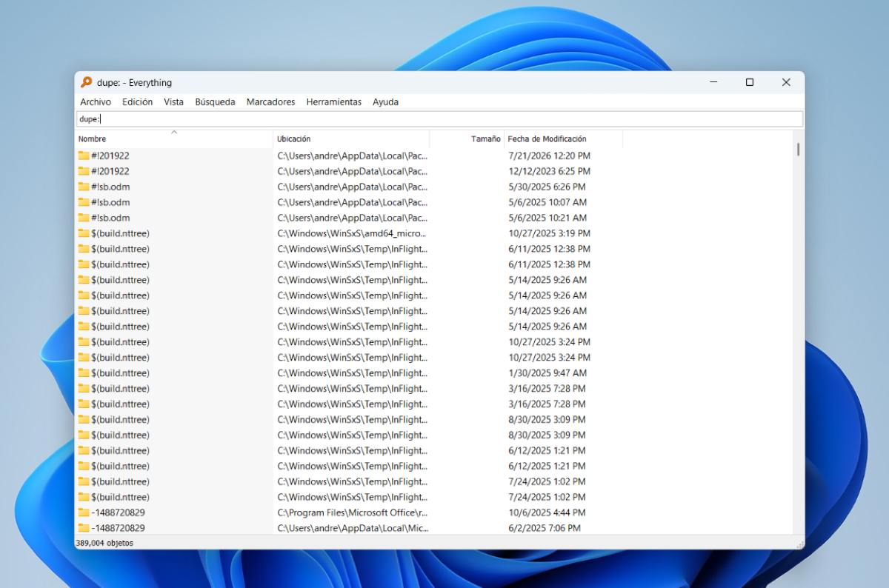Sort results by the Ubicación column header
This screenshot has width=889, height=588.
pos(351,139)
